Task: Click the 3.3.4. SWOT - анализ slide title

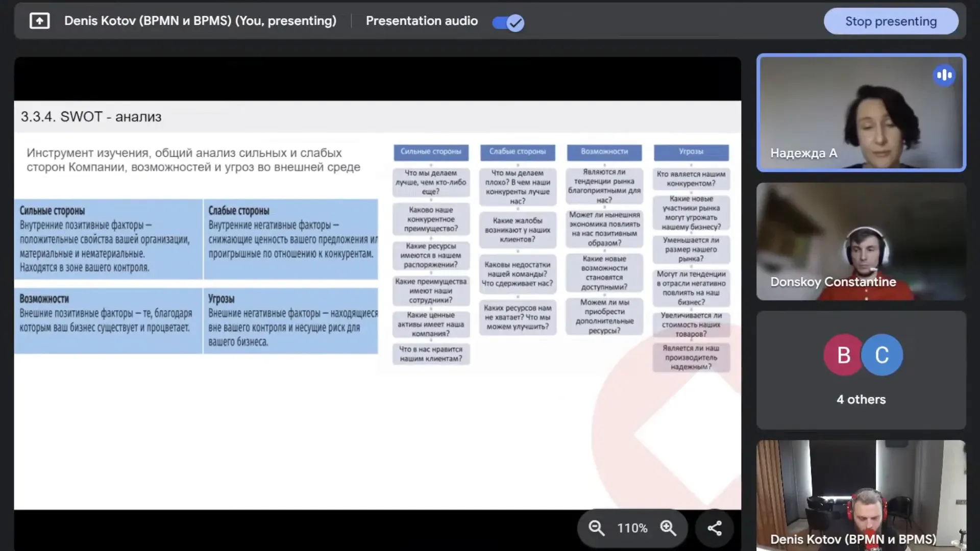Action: click(x=91, y=117)
